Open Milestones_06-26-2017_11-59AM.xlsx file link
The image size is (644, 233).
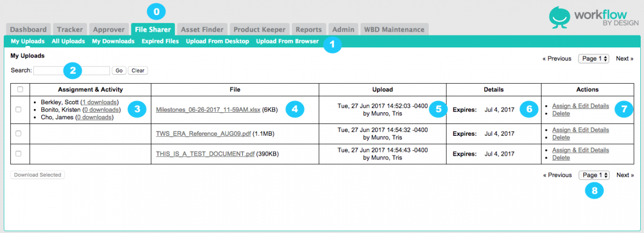click(208, 110)
